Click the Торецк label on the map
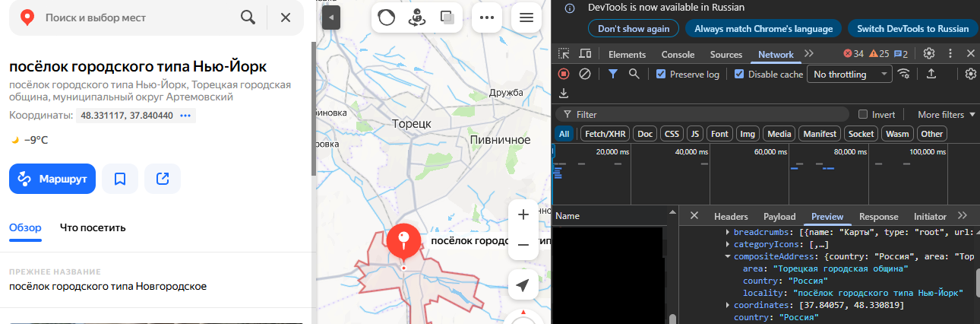The height and width of the screenshot is (324, 980). pyautogui.click(x=412, y=123)
